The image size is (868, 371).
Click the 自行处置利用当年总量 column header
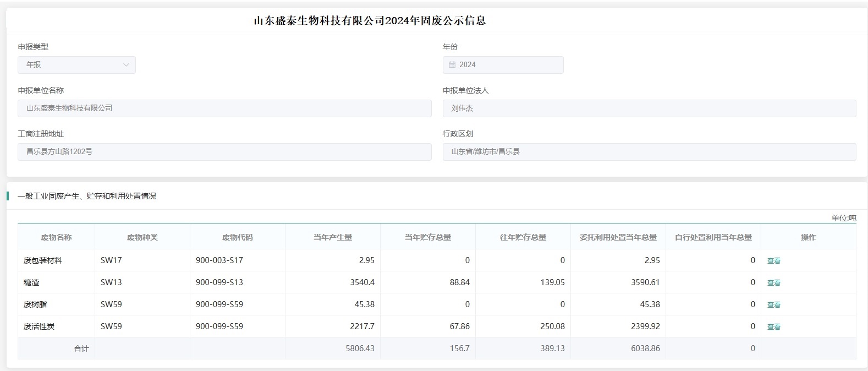713,237
